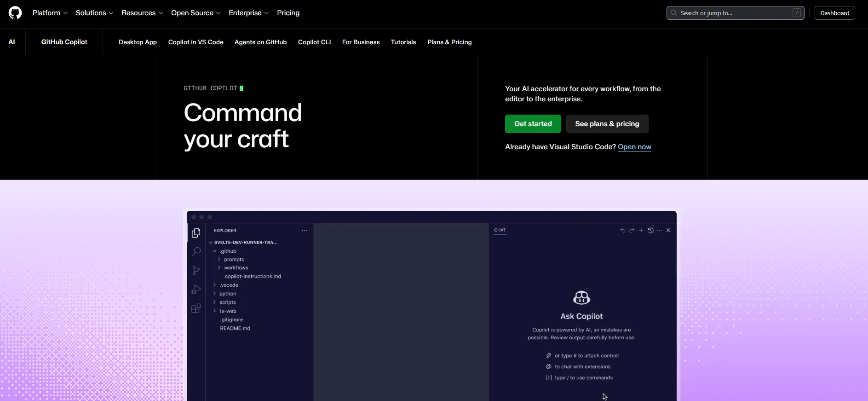868x401 pixels.
Task: Open the Pricing menu item
Action: [x=288, y=13]
